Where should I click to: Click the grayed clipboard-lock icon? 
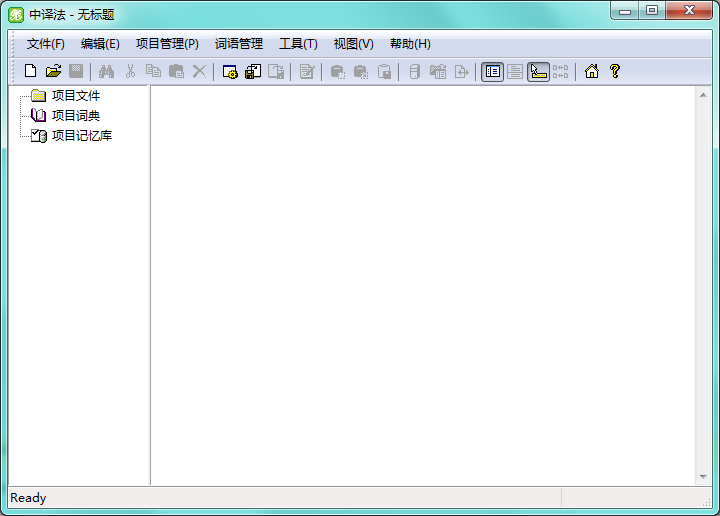pyautogui.click(x=384, y=72)
